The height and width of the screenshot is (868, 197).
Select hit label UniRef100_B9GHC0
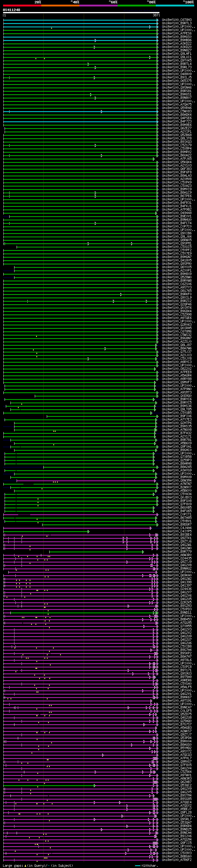(x=177, y=450)
